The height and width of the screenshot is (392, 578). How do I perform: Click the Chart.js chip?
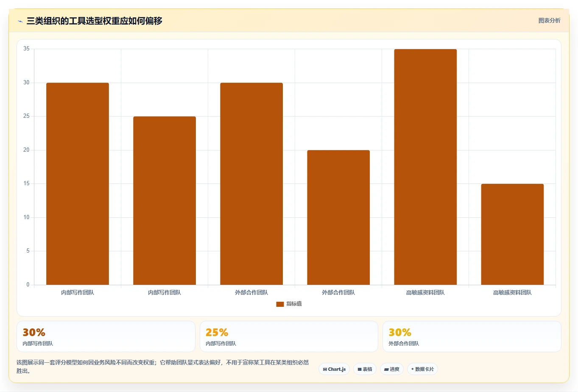(334, 369)
